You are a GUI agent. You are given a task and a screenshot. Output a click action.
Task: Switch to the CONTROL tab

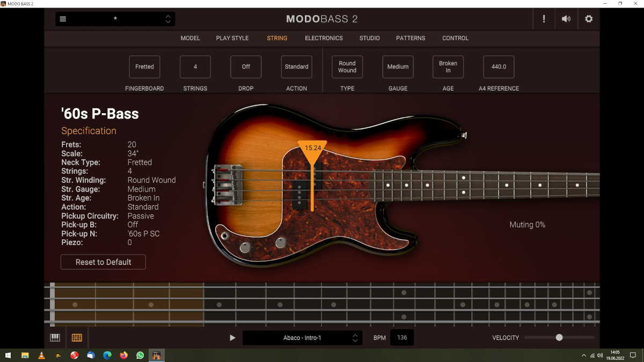[456, 38]
